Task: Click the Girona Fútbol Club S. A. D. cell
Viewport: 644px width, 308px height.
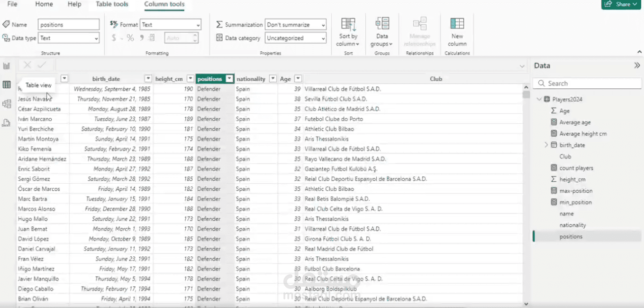Action: pos(338,239)
